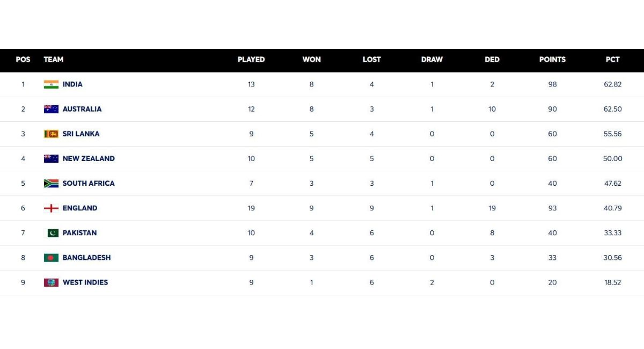Click England's points value 93

click(x=552, y=208)
